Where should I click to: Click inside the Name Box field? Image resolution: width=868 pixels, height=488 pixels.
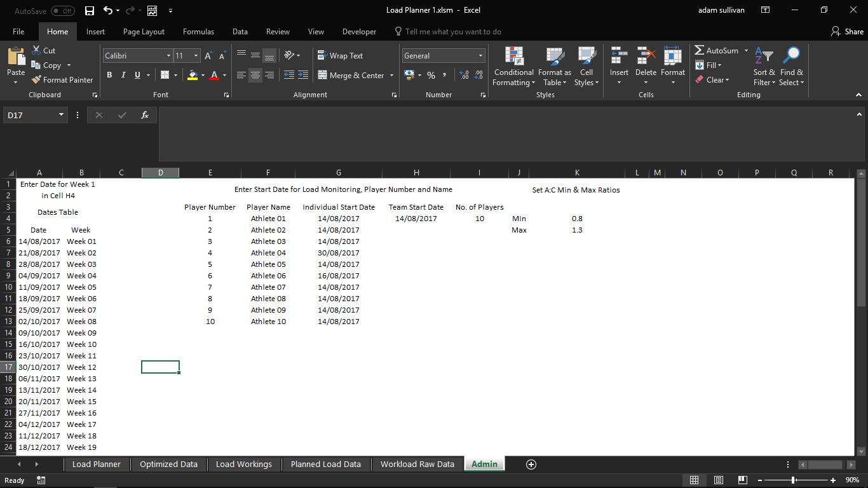30,115
